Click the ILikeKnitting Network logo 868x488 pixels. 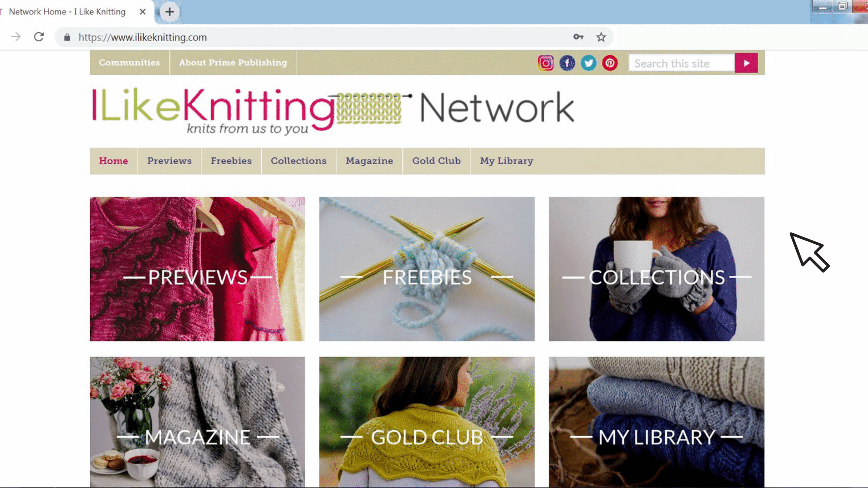click(333, 110)
